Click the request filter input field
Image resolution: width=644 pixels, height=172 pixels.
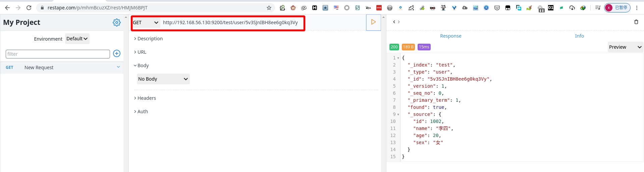[58, 54]
